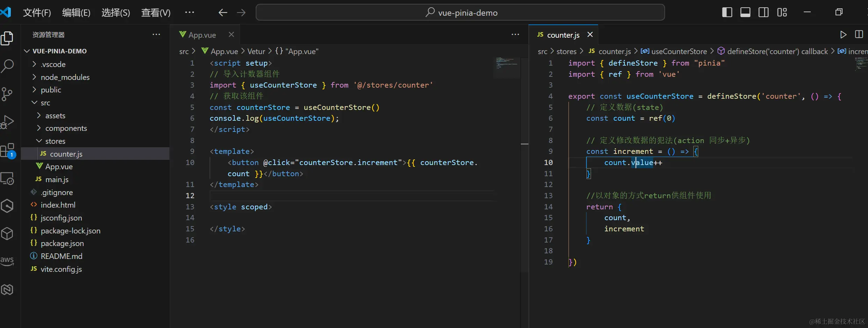Viewport: 868px width, 328px height.
Task: Expand the assets folder
Action: [x=39, y=115]
